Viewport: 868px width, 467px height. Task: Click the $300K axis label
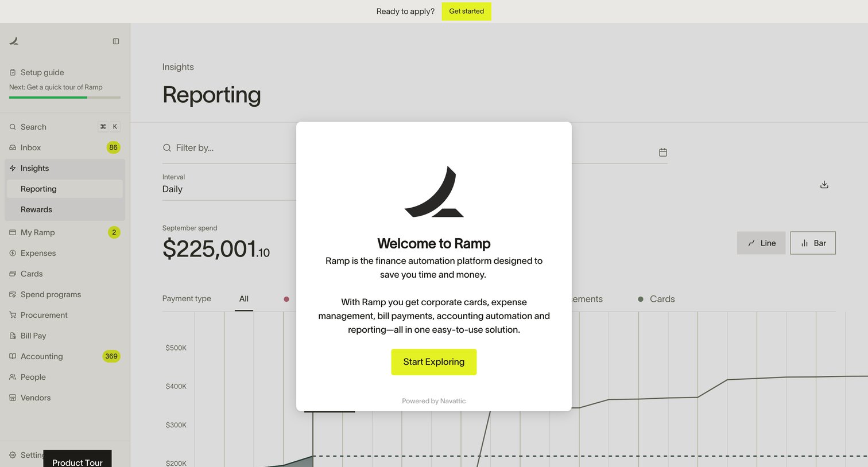[176, 425]
